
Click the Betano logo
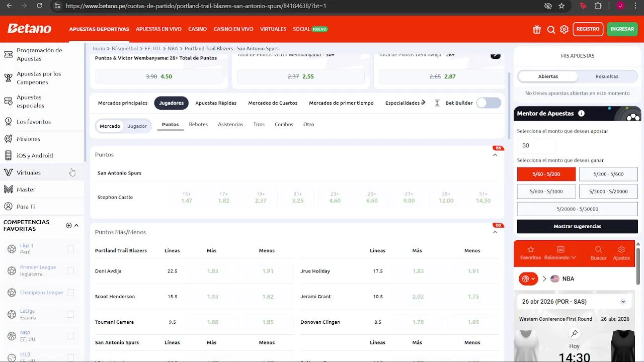tap(29, 29)
